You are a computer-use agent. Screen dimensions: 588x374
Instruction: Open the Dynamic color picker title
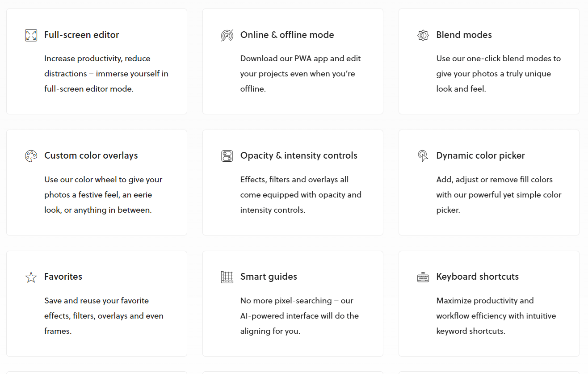pos(480,155)
